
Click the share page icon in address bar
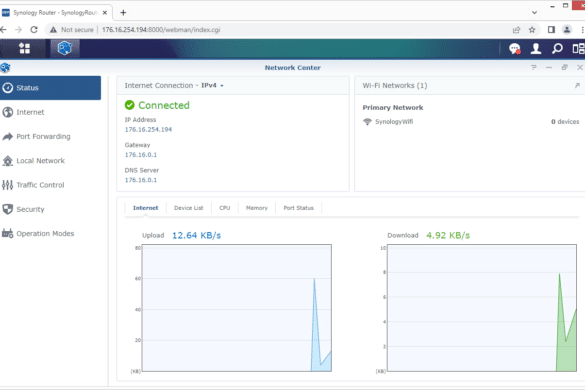click(x=516, y=29)
